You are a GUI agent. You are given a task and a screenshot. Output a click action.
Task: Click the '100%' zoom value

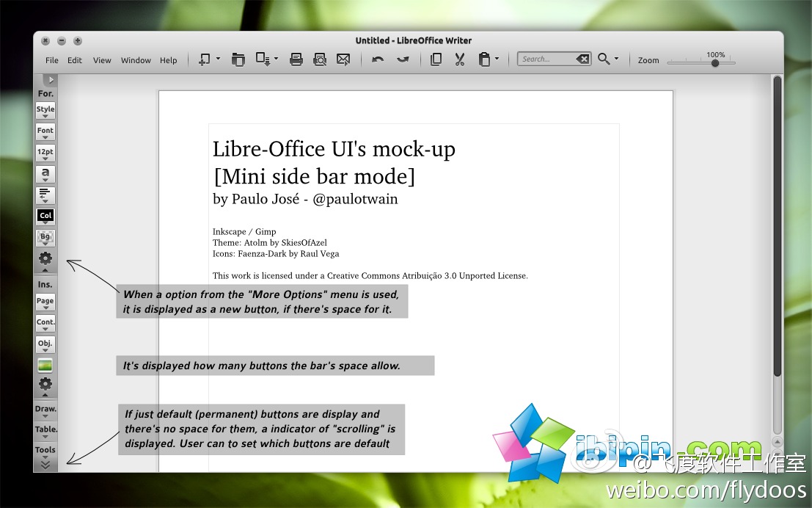715,54
